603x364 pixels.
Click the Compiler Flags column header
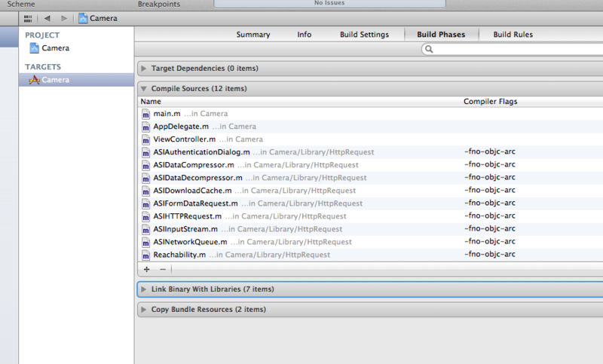tap(491, 102)
